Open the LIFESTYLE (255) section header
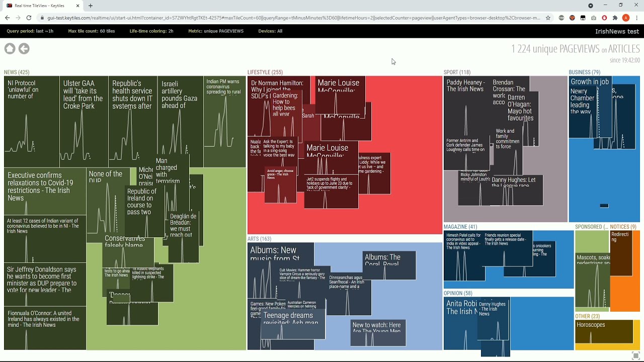The image size is (644, 362). [265, 72]
